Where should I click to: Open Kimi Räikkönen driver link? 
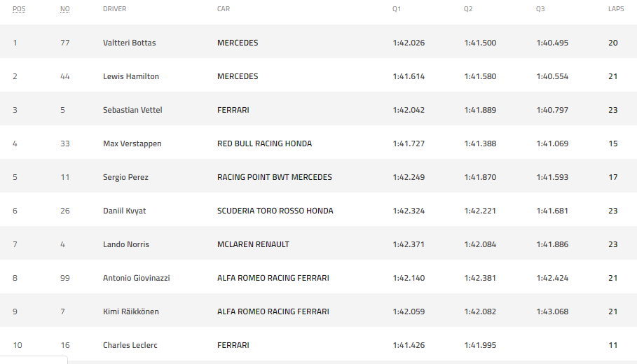point(131,311)
